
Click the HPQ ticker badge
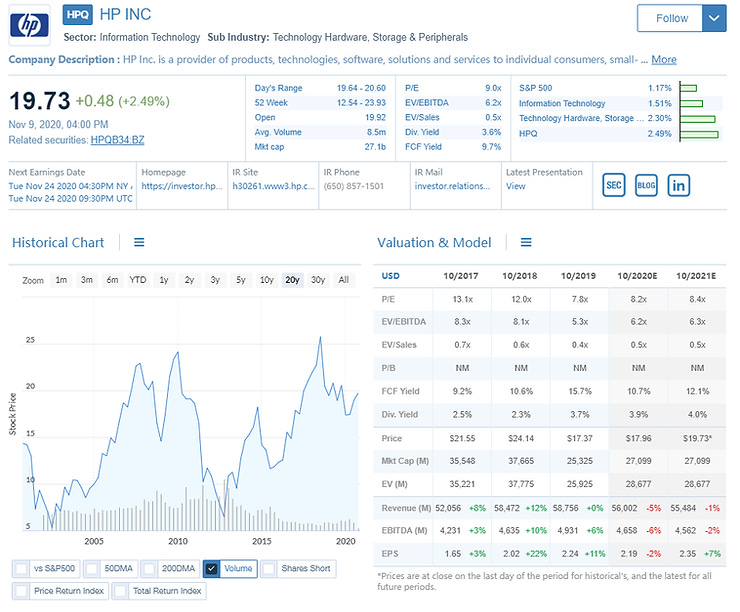pyautogui.click(x=77, y=15)
